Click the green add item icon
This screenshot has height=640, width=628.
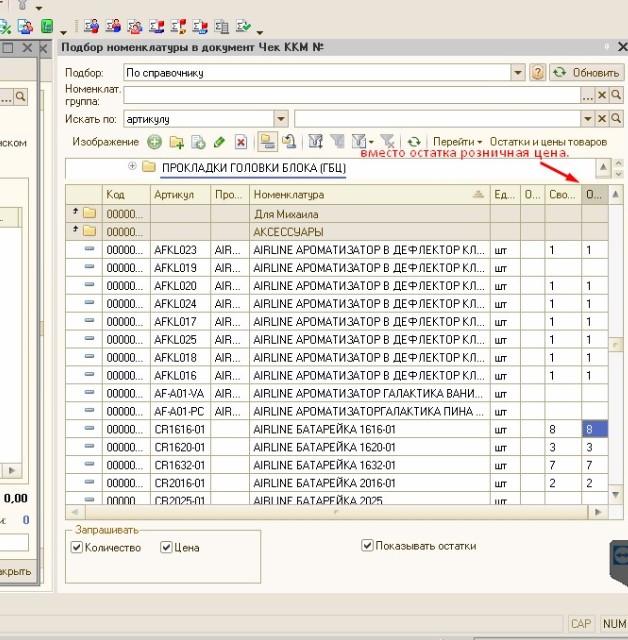154,143
